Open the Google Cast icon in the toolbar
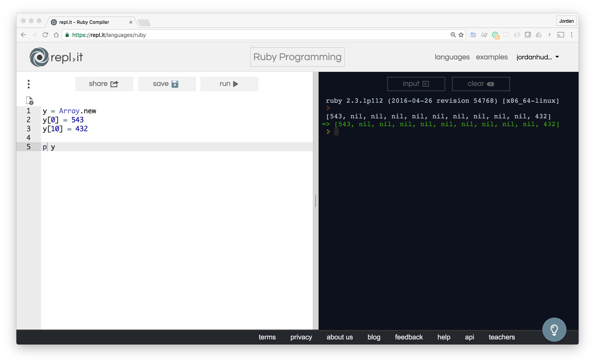Image resolution: width=595 pixels, height=364 pixels. tap(560, 35)
